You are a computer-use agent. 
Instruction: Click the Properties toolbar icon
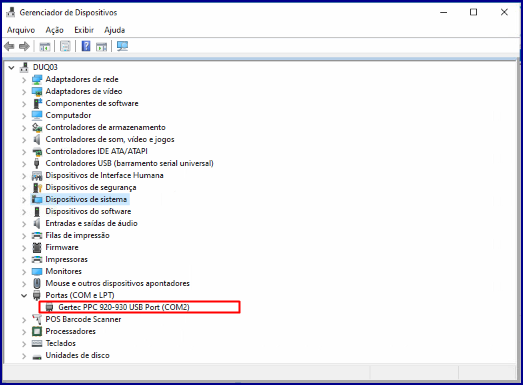click(x=65, y=46)
